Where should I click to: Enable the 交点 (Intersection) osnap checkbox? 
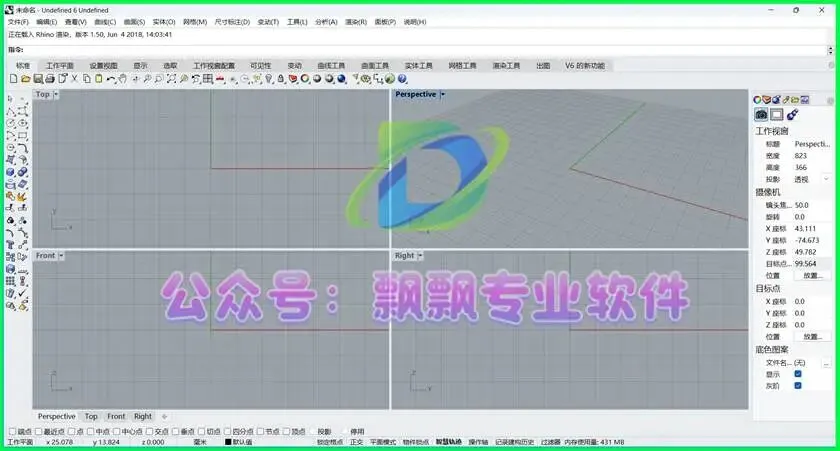pyautogui.click(x=150, y=431)
